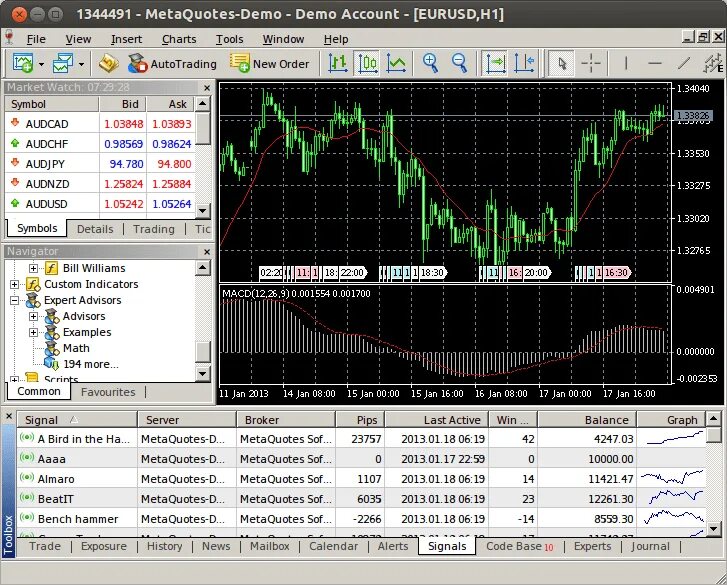This screenshot has width=727, height=585.
Task: Close the Navigator panel
Action: coord(207,252)
